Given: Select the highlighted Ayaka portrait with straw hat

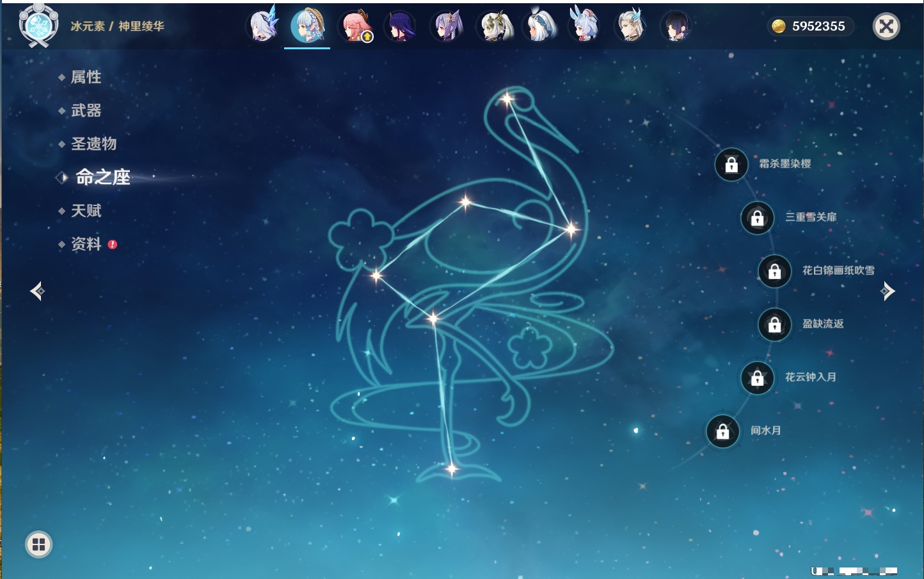Looking at the screenshot, I should (x=307, y=26).
